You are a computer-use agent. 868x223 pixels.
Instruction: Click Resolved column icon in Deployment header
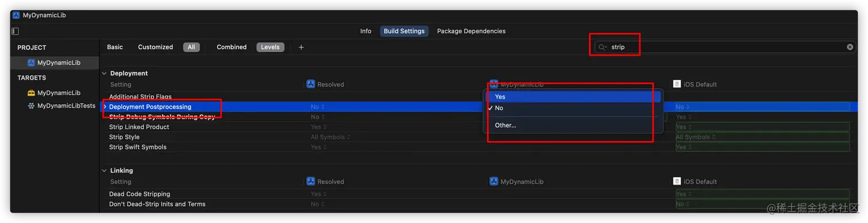tap(311, 84)
